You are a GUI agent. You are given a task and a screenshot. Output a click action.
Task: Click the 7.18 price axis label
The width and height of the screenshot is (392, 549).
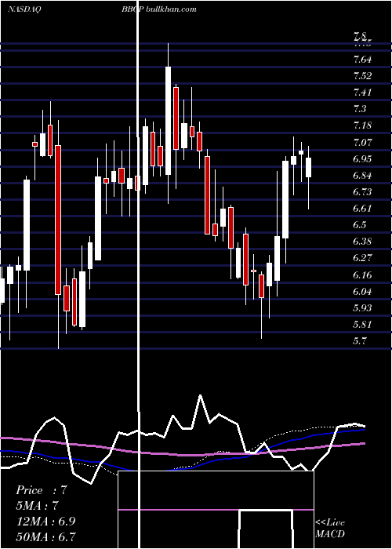(x=362, y=125)
